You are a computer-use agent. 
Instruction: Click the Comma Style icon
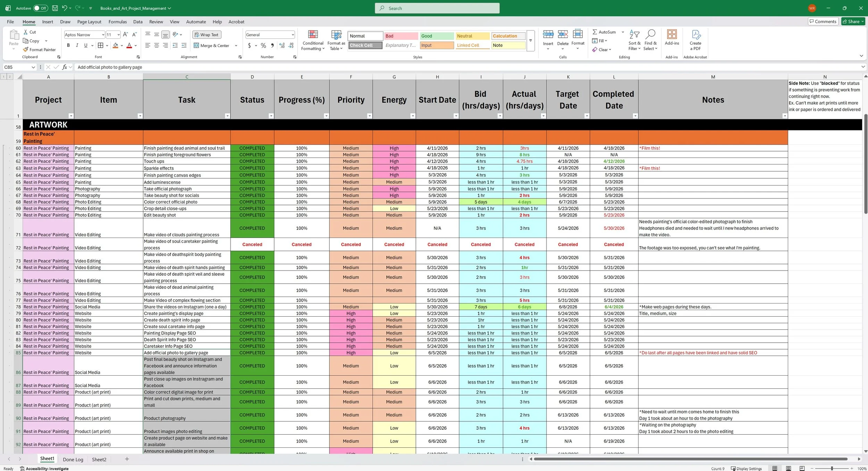(272, 45)
